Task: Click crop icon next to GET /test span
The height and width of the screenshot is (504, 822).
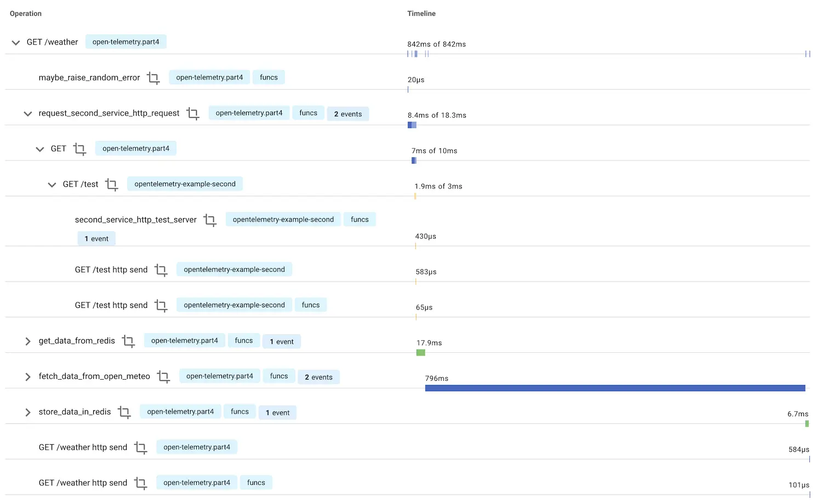Action: tap(112, 185)
